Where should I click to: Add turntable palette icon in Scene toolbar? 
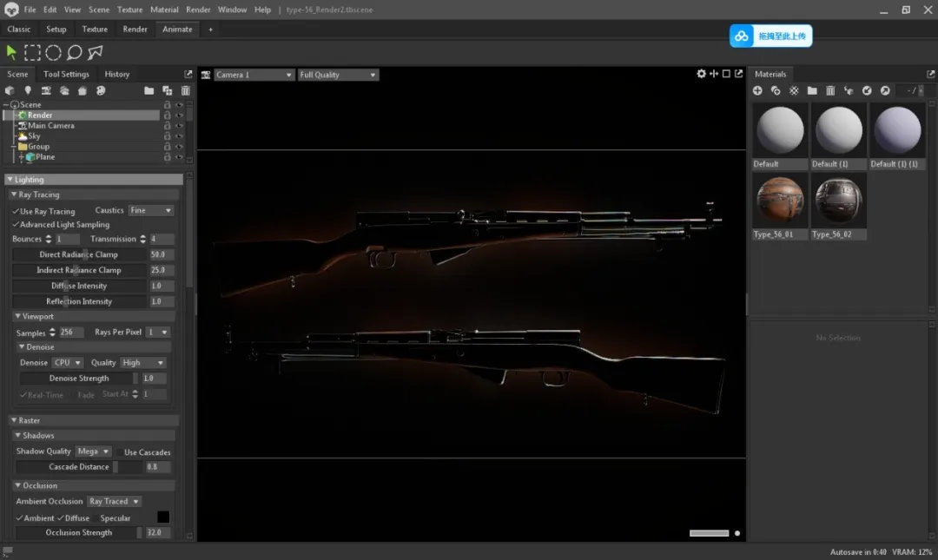pyautogui.click(x=101, y=90)
